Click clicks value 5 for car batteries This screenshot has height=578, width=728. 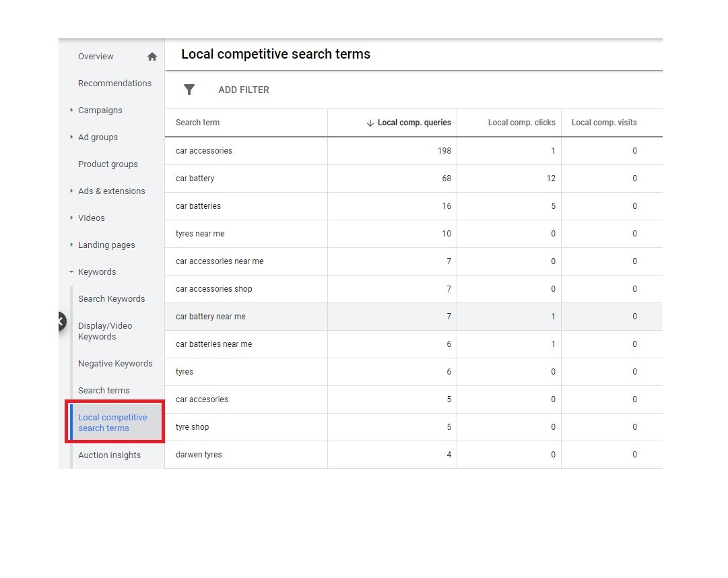[x=554, y=205]
